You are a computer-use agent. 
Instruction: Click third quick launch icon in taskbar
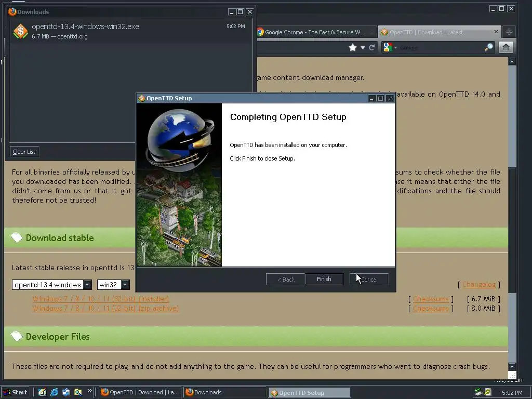click(x=66, y=392)
